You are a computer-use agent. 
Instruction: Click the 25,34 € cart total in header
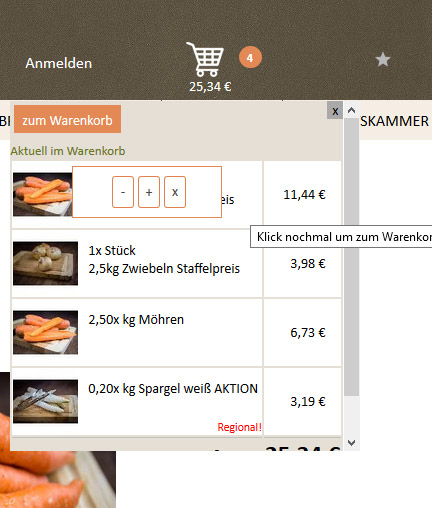point(210,87)
